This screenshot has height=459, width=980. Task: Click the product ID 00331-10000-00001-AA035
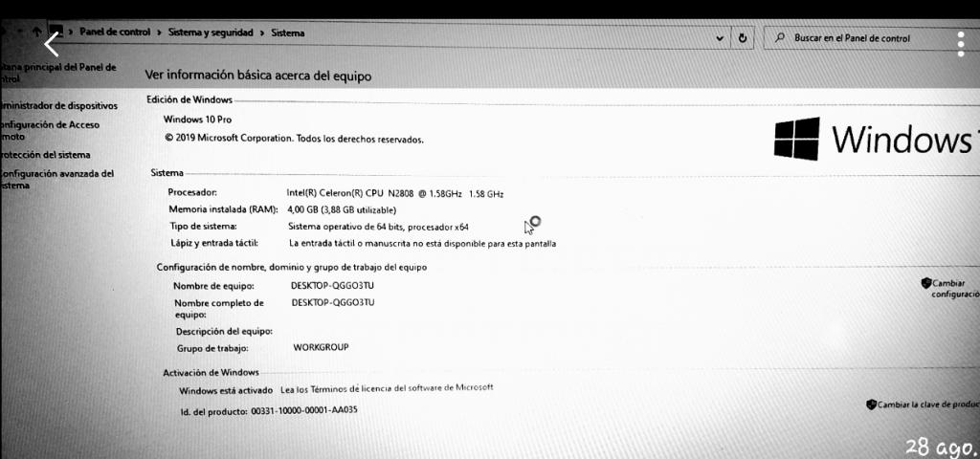tap(304, 411)
